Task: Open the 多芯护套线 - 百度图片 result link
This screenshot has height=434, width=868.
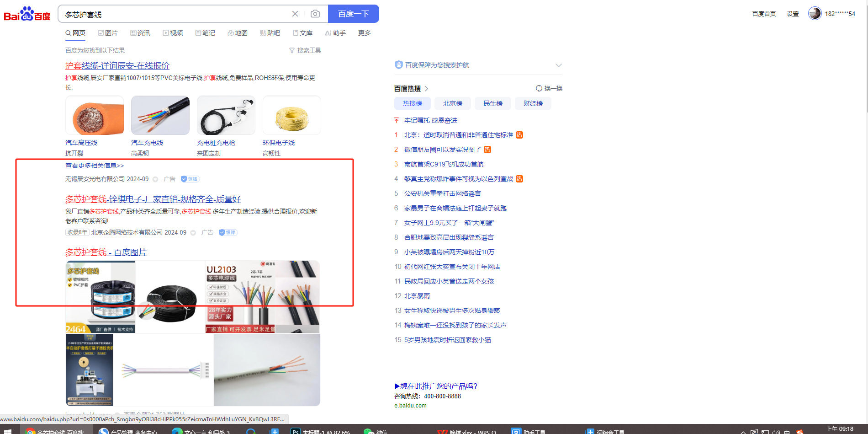Action: pyautogui.click(x=106, y=252)
